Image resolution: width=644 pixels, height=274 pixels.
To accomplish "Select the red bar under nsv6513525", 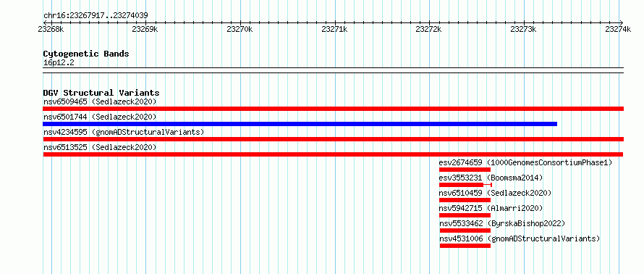I will point(333,154).
